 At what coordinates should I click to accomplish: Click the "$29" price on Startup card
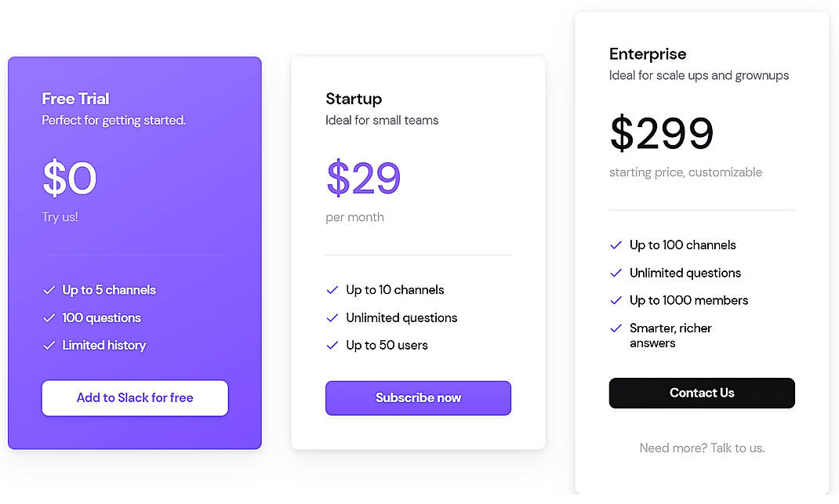pyautogui.click(x=362, y=179)
